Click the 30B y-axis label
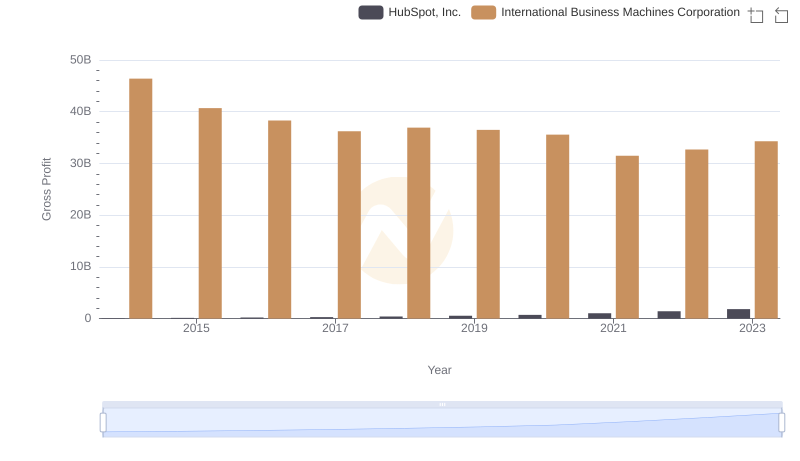This screenshot has width=800, height=461. (81, 163)
